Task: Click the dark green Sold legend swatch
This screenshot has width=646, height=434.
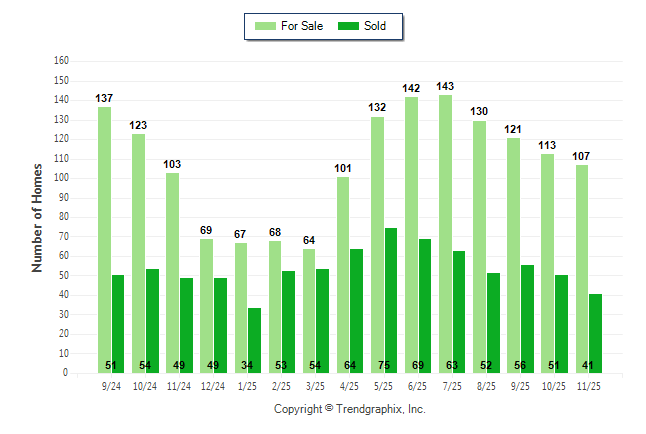Action: click(349, 26)
